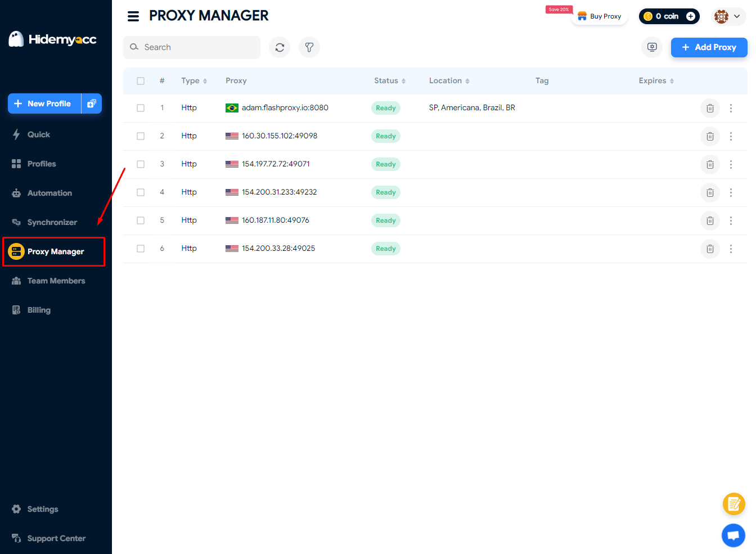
Task: Click the Tag column header
Action: point(542,81)
